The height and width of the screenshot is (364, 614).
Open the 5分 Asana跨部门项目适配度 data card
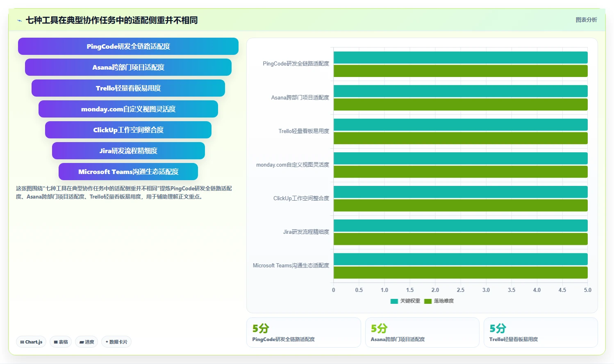(x=422, y=332)
